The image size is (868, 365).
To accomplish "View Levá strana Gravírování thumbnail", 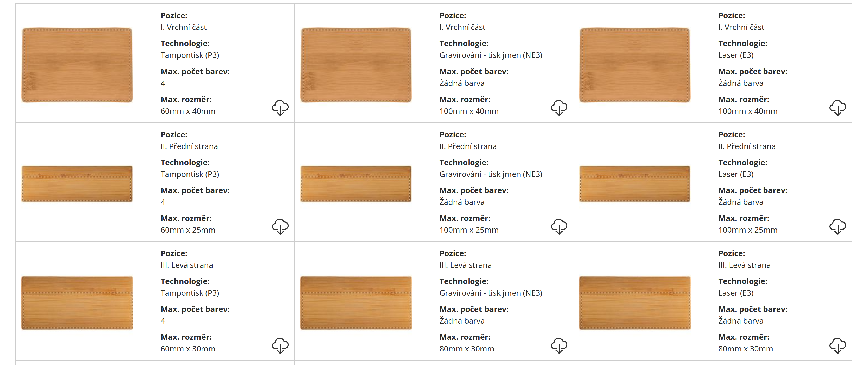I will coord(356,303).
